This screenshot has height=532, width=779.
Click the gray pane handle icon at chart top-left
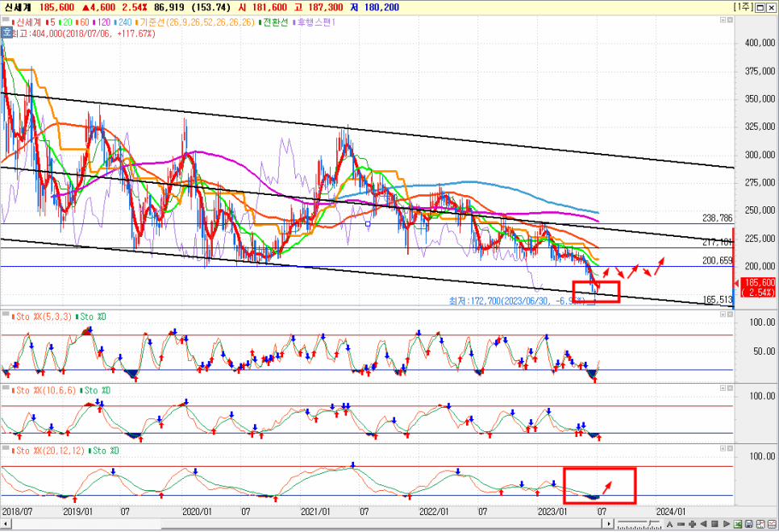(x=6, y=20)
